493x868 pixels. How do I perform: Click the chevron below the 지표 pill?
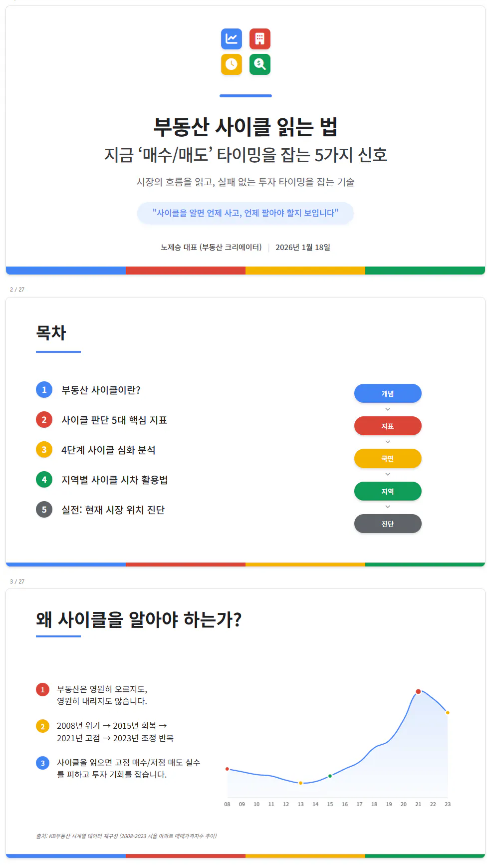tap(388, 442)
